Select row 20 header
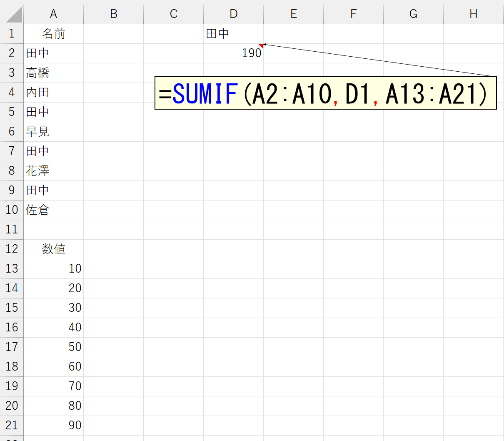Screen dimensions: 504x441 point(12,406)
